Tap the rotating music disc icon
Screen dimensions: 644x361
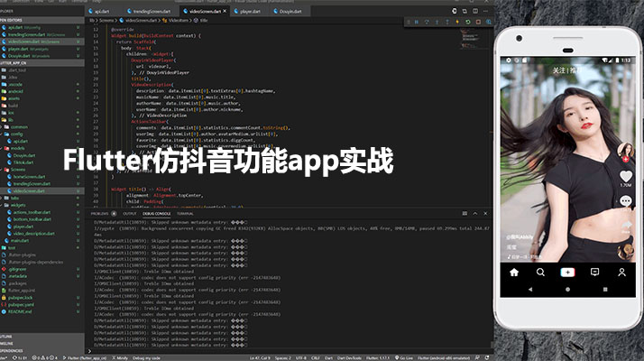tap(626, 250)
